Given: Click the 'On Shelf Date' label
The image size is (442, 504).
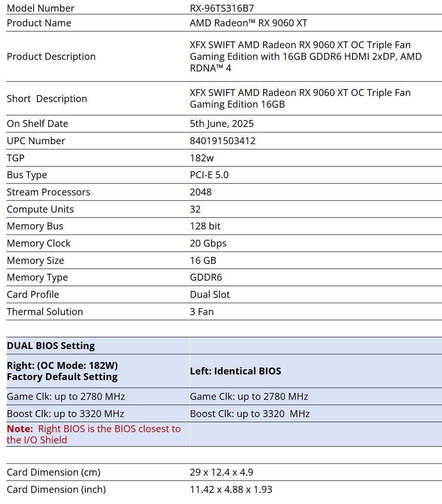Looking at the screenshot, I should (37, 124).
